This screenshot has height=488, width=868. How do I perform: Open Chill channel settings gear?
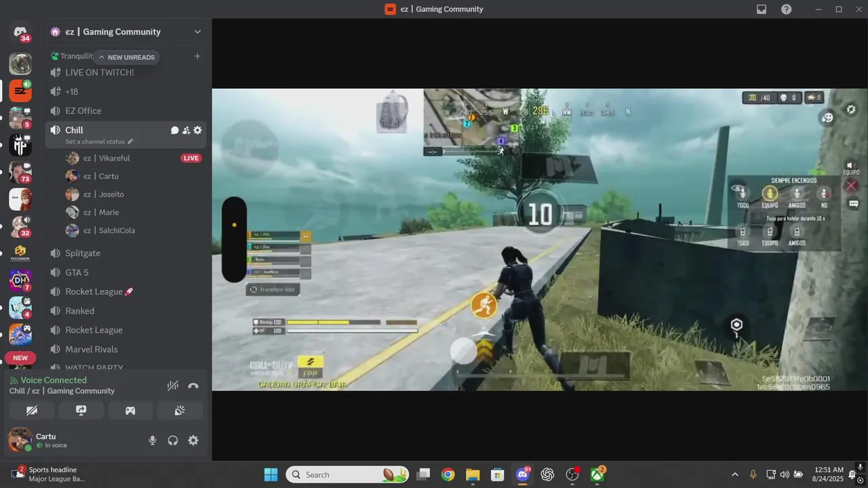tap(197, 130)
